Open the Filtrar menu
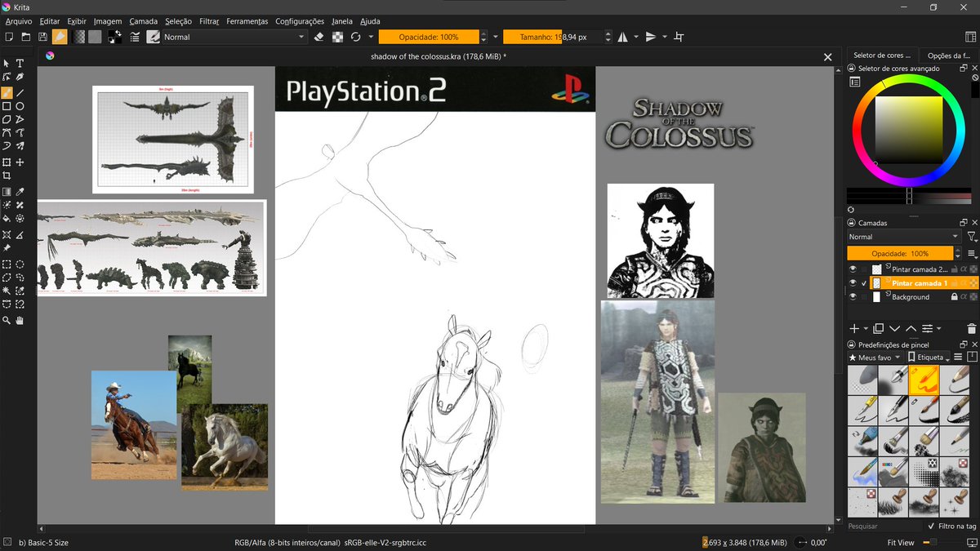The width and height of the screenshot is (980, 551). pos(209,21)
